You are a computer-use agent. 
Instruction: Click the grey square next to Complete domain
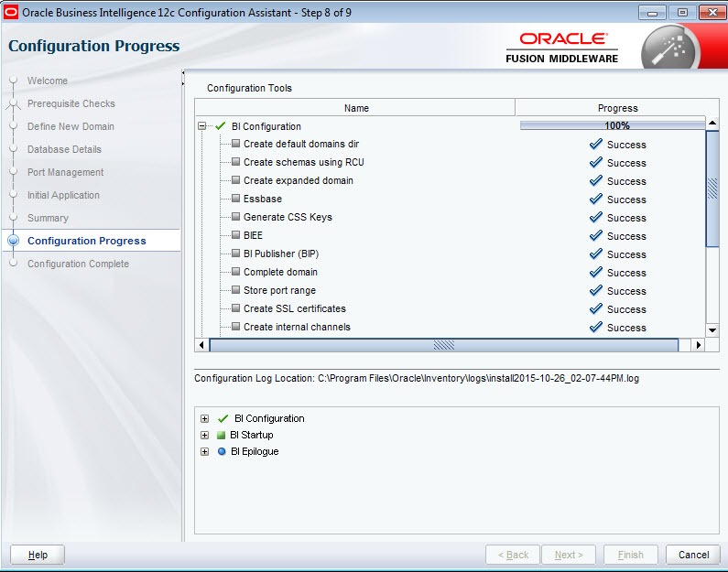(x=236, y=272)
